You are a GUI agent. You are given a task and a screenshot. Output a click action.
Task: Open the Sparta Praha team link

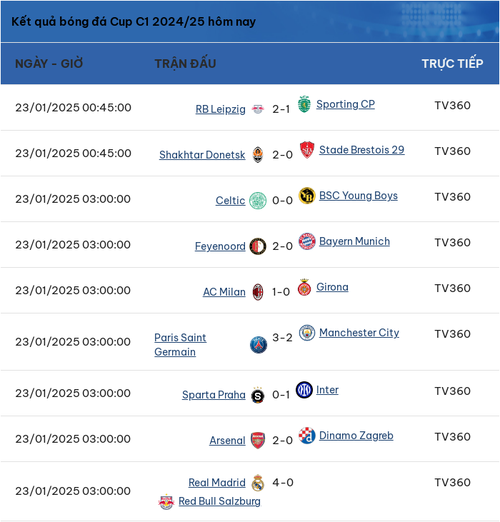(214, 395)
